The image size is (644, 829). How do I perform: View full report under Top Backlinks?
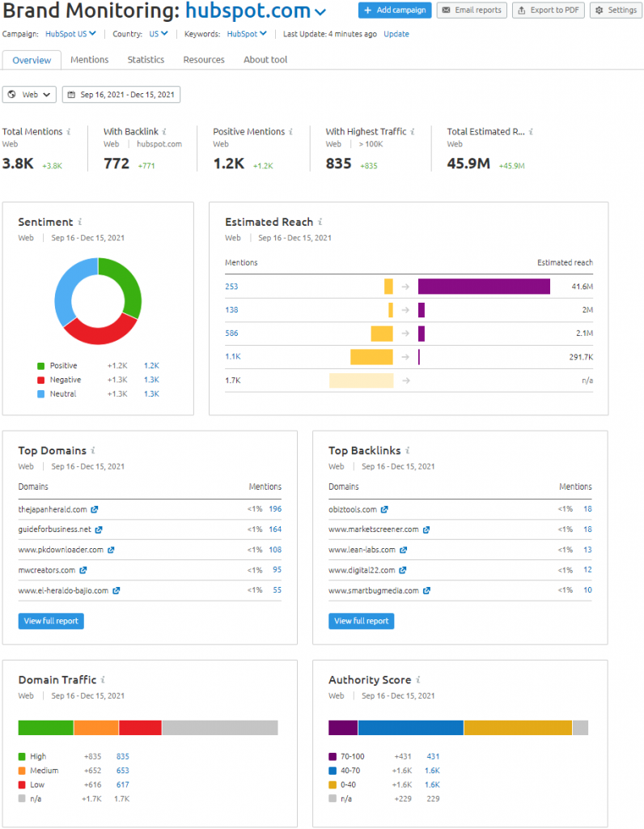[x=362, y=621]
